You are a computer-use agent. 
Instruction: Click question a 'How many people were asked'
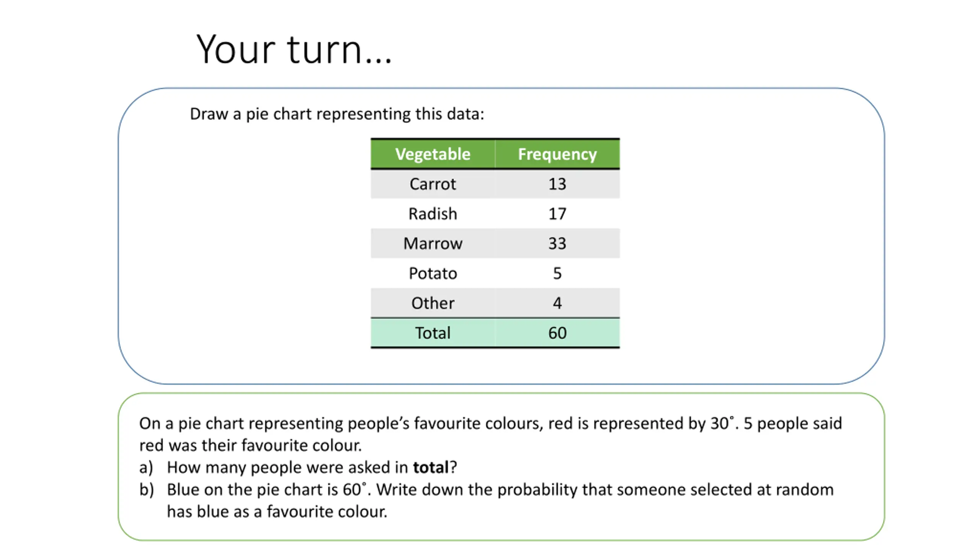click(298, 468)
